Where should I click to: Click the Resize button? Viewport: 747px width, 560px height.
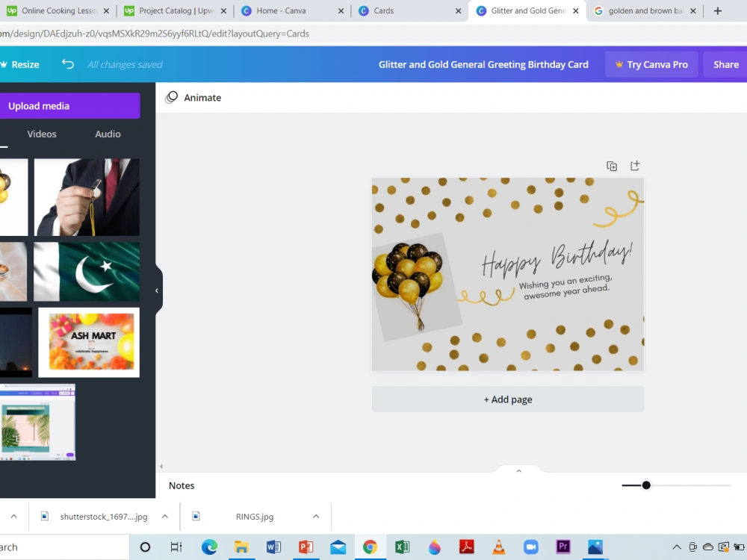tap(20, 64)
